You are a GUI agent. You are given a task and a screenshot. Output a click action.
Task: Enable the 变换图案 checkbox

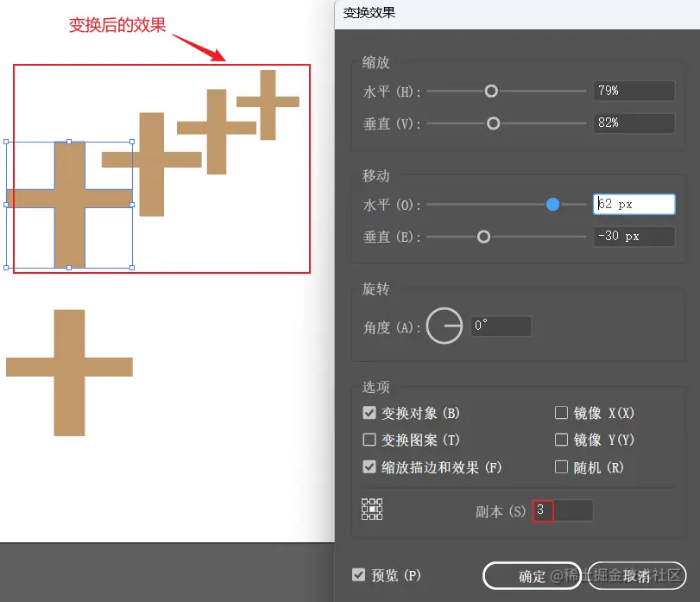[369, 440]
